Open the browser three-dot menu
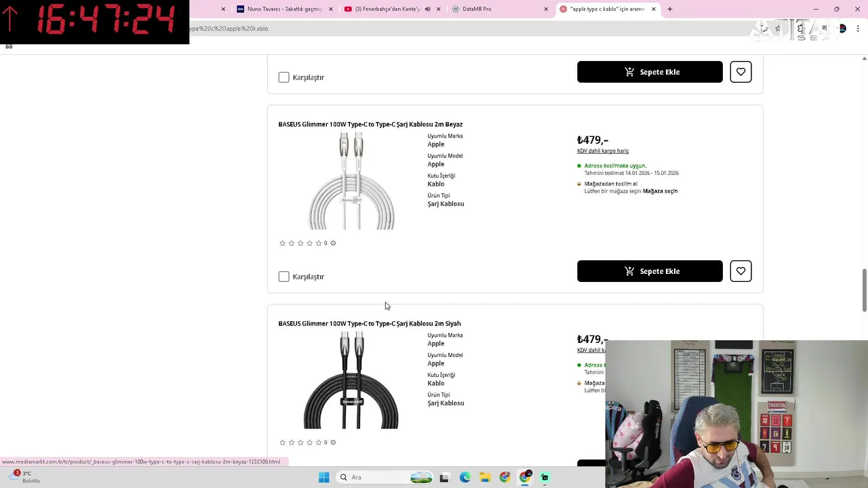Image resolution: width=868 pixels, height=488 pixels. tap(859, 28)
